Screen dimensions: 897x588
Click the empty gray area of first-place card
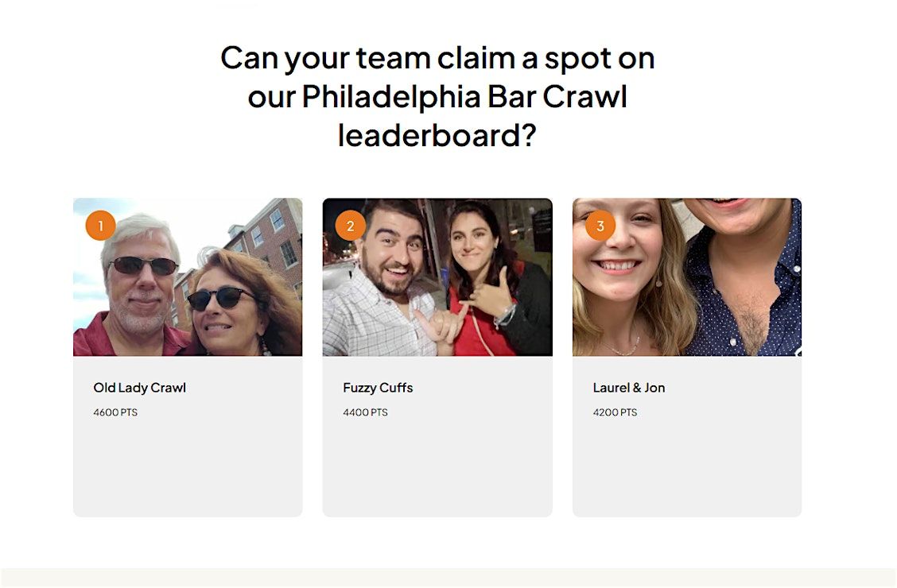[188, 469]
